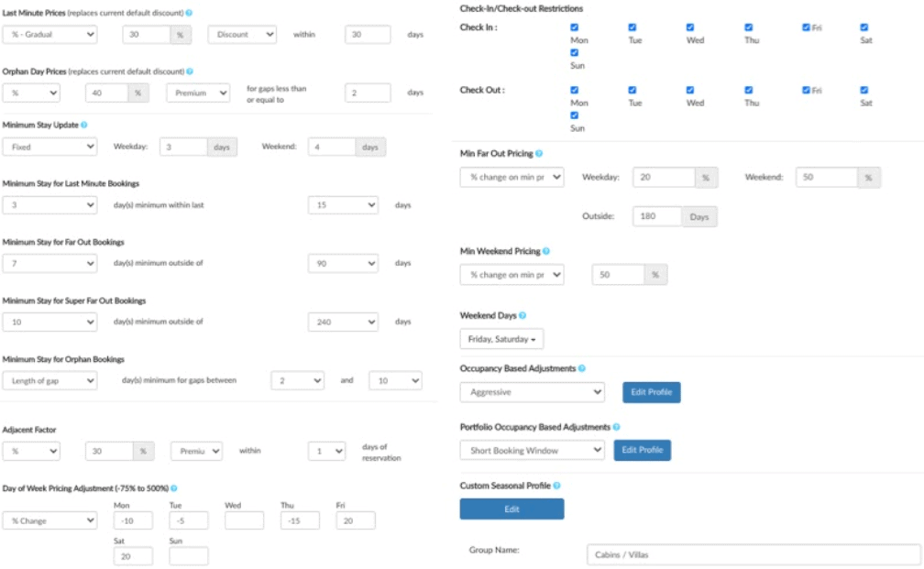This screenshot has height=569, width=924.
Task: Click the Orphan Day Prices percent field showing 40
Action: (106, 93)
